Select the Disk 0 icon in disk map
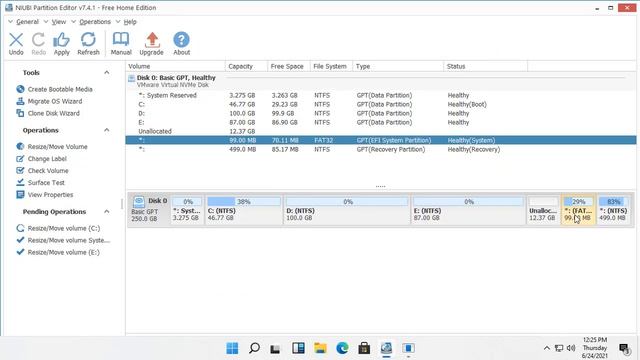Screen dimensions: 640x360 point(139,201)
